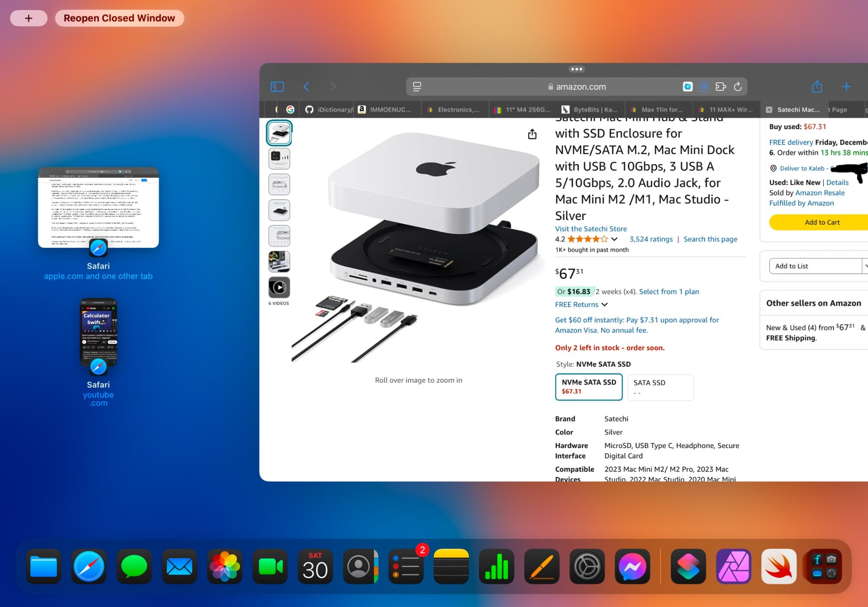Play the 6 Videos thumbnail
This screenshot has height=607, width=868.
click(279, 287)
